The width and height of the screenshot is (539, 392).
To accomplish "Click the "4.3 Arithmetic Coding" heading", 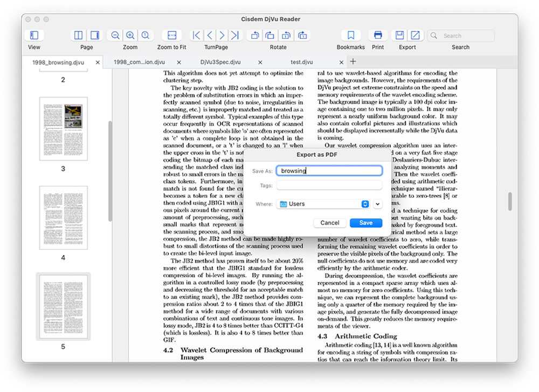I will (357, 336).
